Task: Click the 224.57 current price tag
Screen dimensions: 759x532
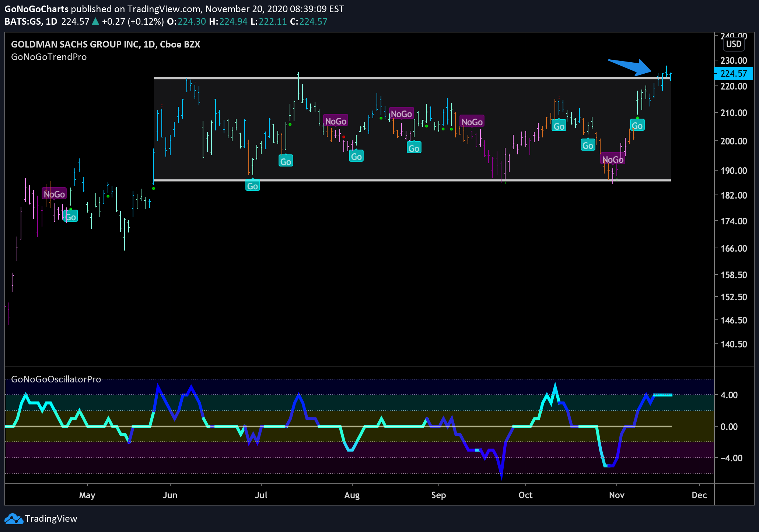Action: [733, 74]
